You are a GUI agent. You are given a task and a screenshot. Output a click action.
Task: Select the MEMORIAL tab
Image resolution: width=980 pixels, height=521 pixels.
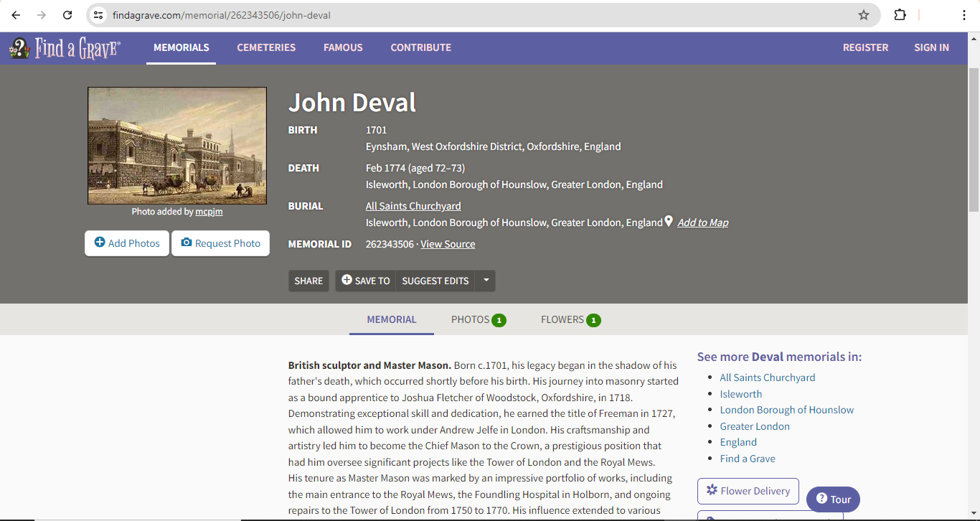pyautogui.click(x=392, y=319)
